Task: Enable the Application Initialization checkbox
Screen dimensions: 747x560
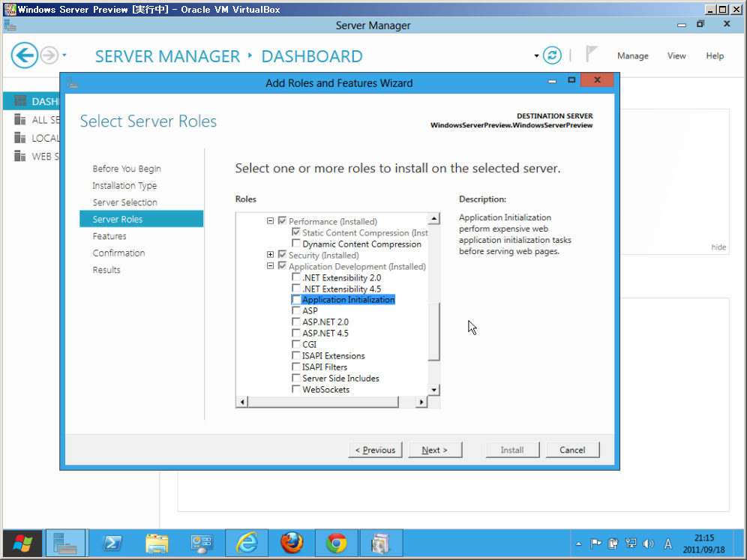Action: (296, 300)
